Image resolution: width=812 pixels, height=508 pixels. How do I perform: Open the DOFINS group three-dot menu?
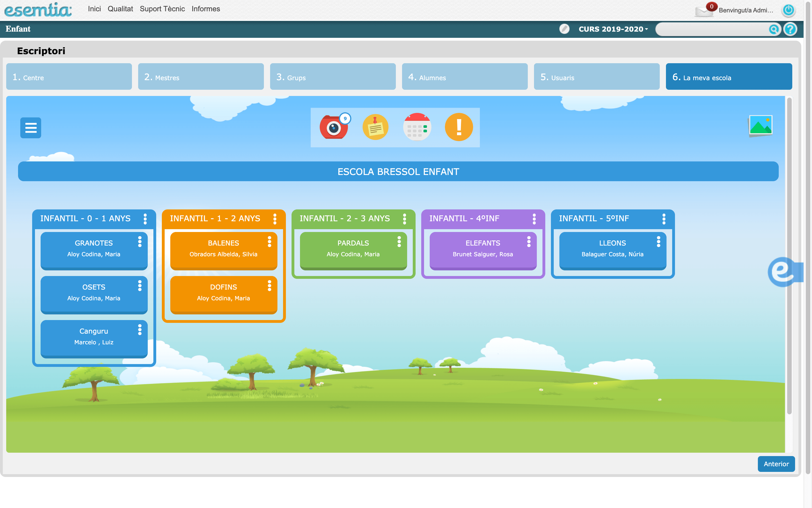click(x=270, y=286)
